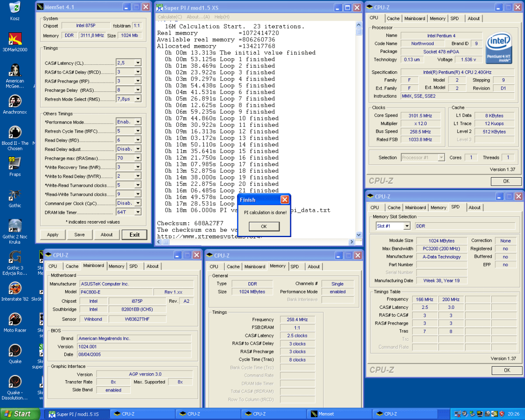Open SPD tab in CPU-Z Mainboard window
525x420 pixels.
point(133,266)
